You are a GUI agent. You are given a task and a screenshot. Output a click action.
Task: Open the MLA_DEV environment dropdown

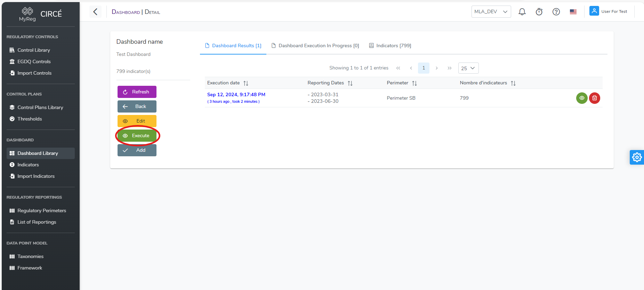(491, 11)
